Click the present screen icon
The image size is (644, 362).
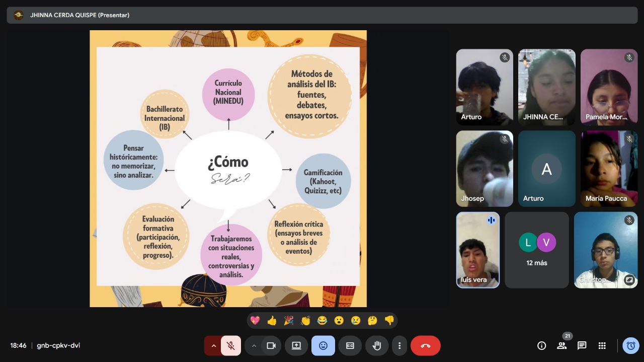click(x=296, y=346)
